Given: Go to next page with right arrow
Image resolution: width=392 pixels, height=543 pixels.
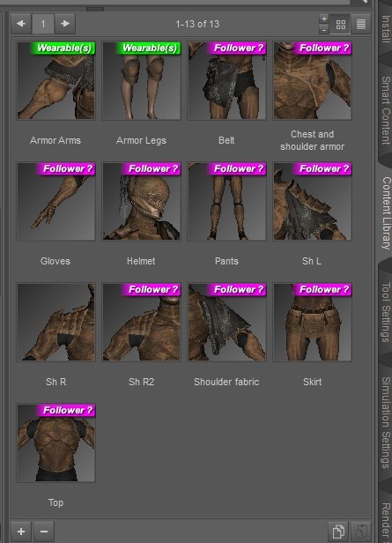Looking at the screenshot, I should 65,24.
